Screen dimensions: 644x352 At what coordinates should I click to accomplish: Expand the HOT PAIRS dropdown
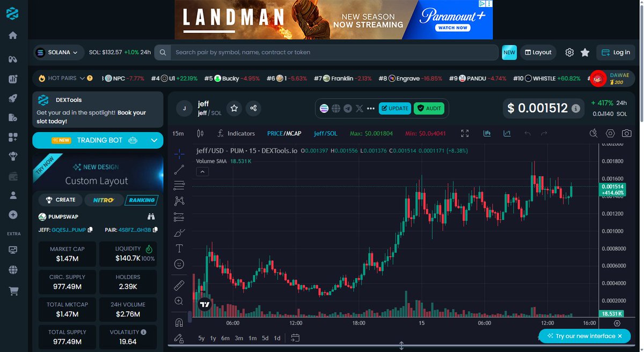point(82,78)
